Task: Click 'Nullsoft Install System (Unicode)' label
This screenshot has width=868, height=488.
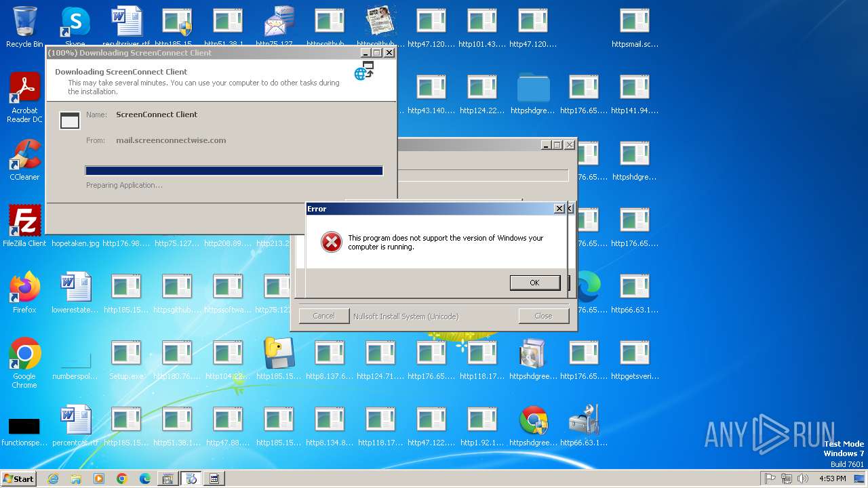Action: tap(406, 317)
